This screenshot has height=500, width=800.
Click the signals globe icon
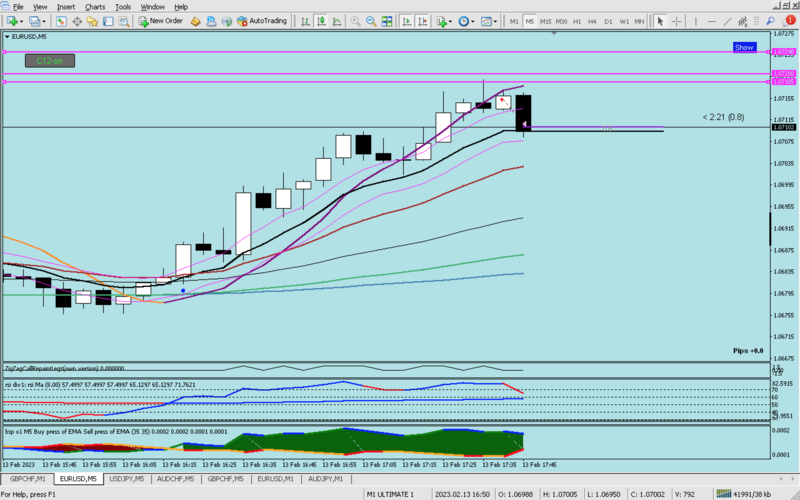tap(227, 21)
